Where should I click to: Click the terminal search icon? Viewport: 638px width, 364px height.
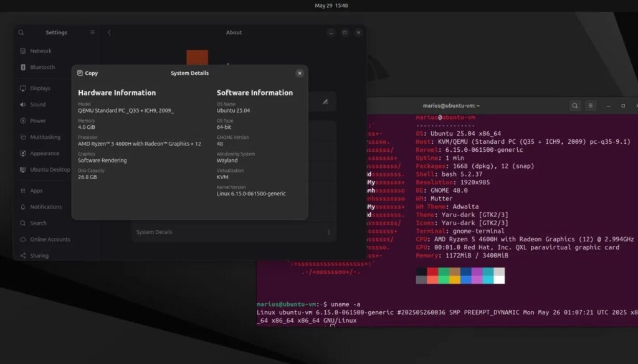[x=575, y=106]
